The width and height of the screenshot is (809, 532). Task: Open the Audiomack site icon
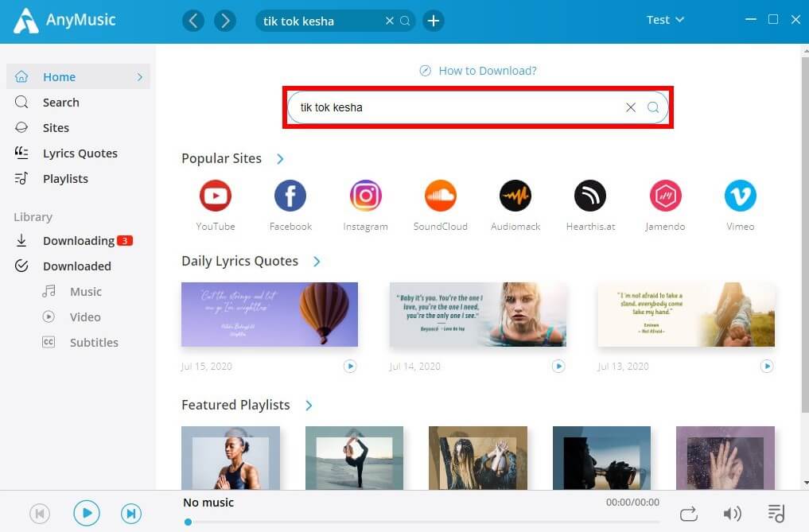point(515,196)
